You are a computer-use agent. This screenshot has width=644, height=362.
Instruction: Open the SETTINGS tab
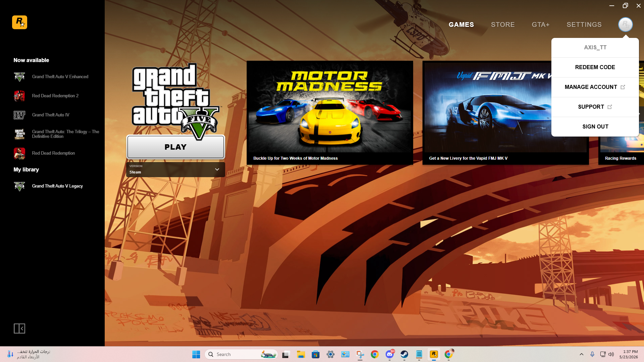(584, 24)
